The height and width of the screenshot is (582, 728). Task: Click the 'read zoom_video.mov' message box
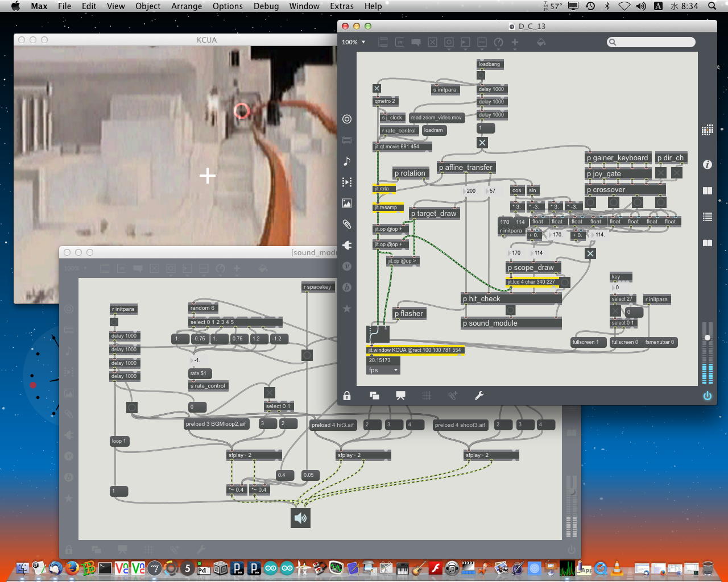(437, 118)
